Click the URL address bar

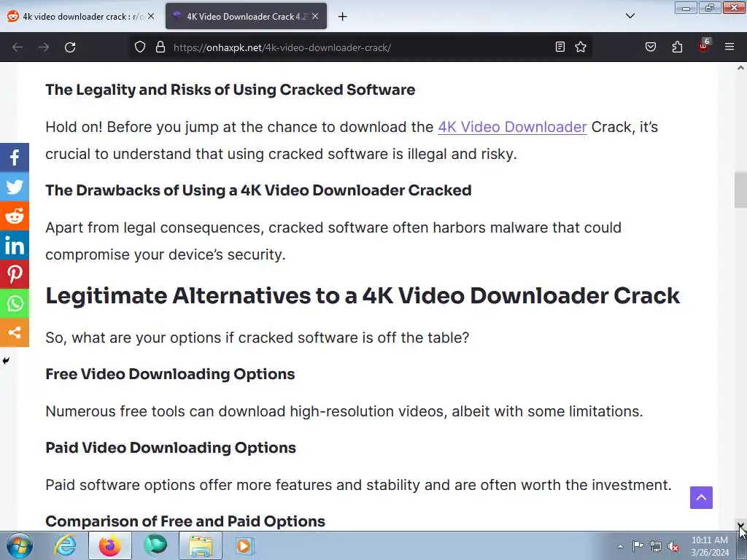tap(362, 47)
